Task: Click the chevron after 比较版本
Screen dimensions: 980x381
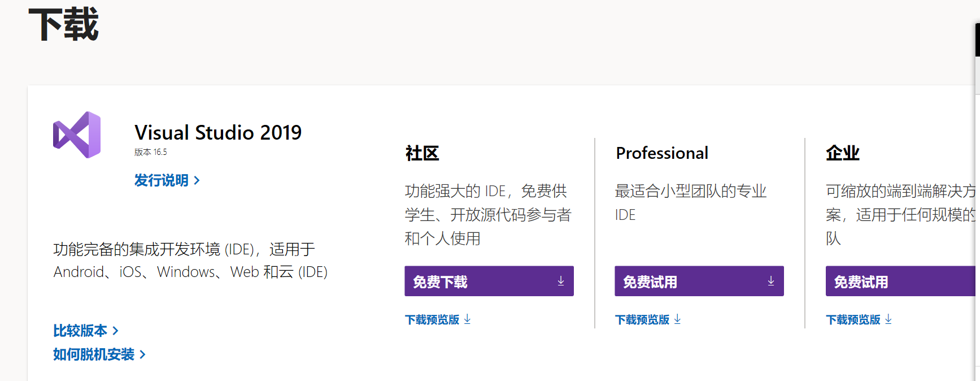Action: [115, 331]
